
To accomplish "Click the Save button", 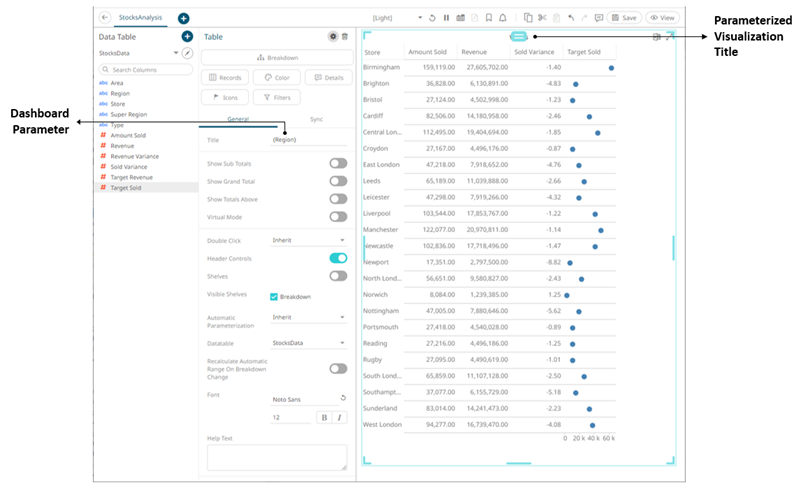I will click(x=624, y=18).
